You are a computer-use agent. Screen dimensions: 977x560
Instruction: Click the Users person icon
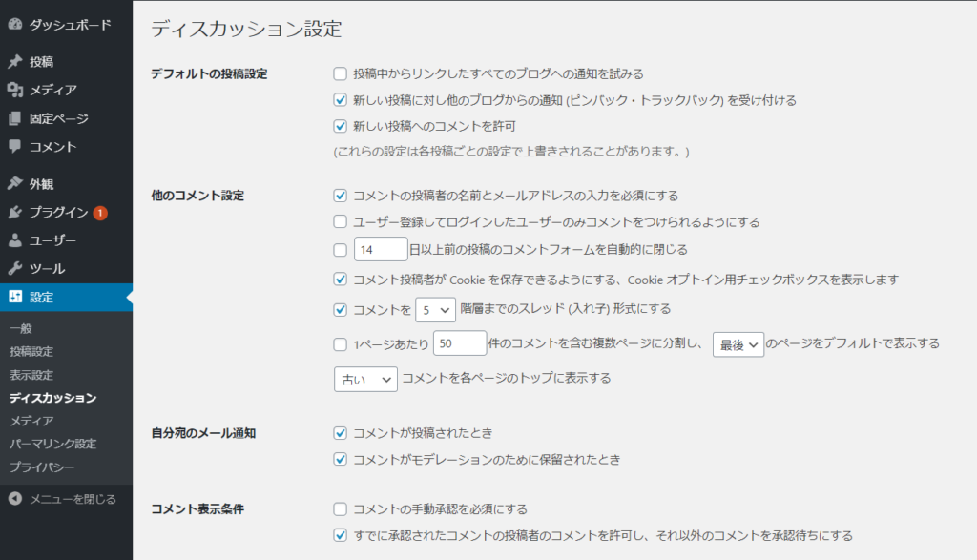(14, 240)
